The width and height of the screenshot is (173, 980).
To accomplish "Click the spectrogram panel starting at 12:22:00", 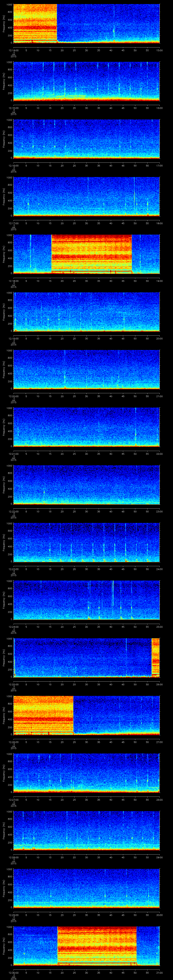I will pyautogui.click(x=87, y=485).
